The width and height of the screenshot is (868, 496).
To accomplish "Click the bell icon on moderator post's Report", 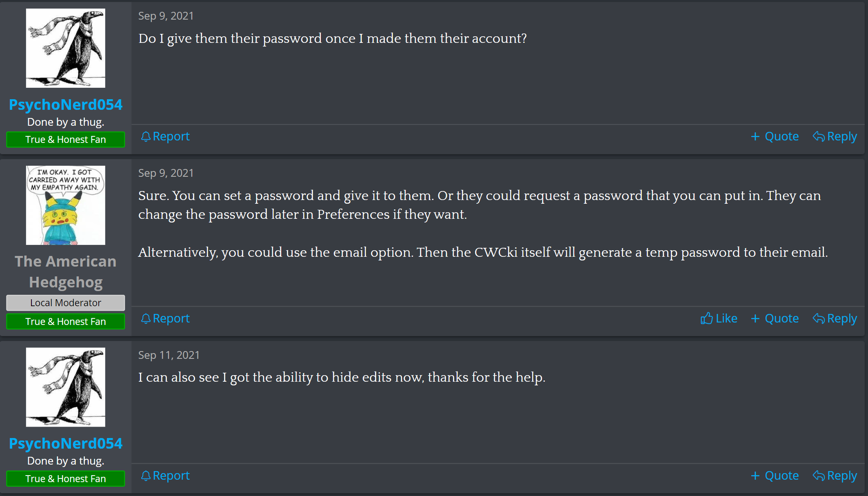I will 146,318.
